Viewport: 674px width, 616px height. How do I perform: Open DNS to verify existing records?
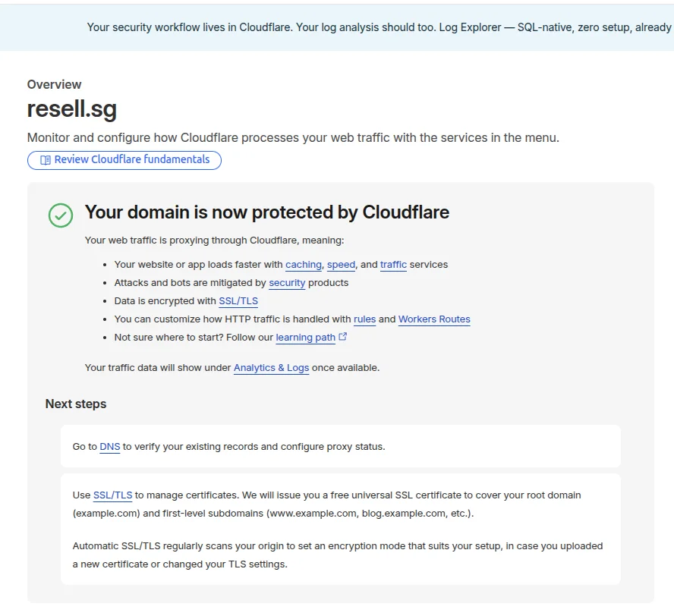[x=109, y=447]
